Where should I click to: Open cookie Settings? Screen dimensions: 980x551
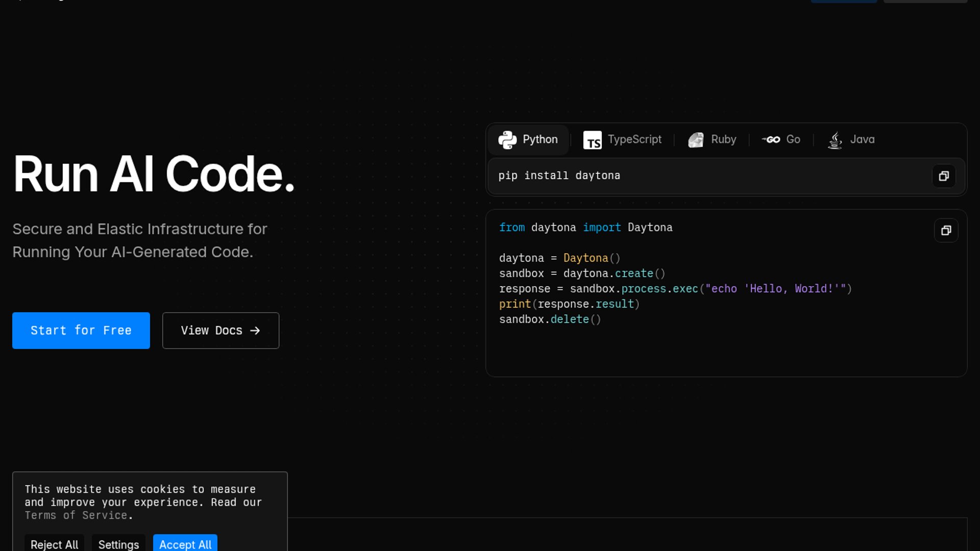(118, 544)
